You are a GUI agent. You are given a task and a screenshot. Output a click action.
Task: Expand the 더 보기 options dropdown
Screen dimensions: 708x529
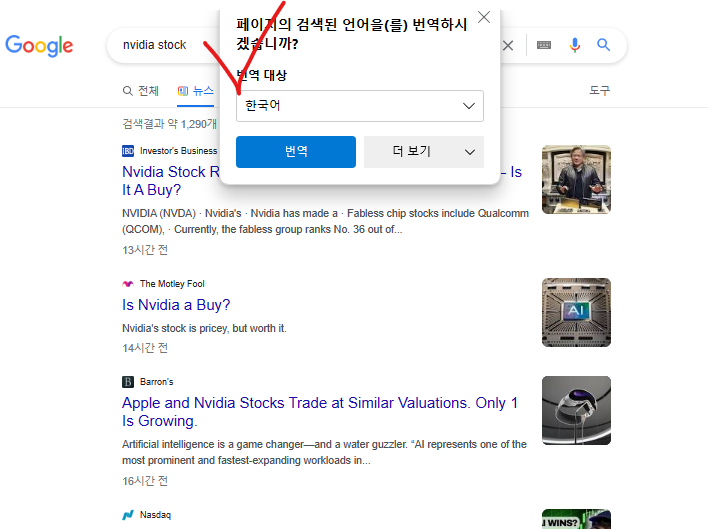[x=424, y=152]
